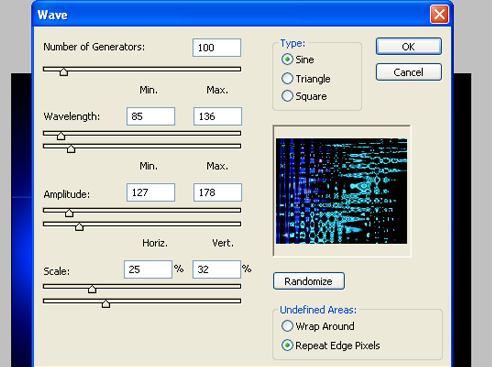Click the Number of Generators field
492x367 pixels.
point(217,47)
